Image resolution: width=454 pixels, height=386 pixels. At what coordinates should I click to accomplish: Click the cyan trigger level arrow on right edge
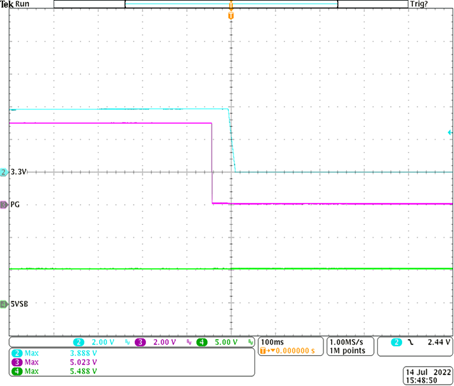[450, 133]
